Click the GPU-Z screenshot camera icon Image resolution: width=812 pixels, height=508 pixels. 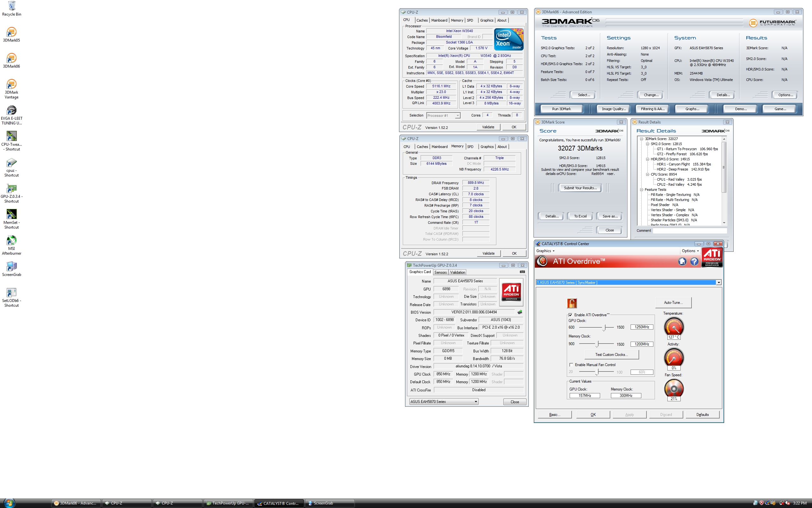pyautogui.click(x=522, y=272)
